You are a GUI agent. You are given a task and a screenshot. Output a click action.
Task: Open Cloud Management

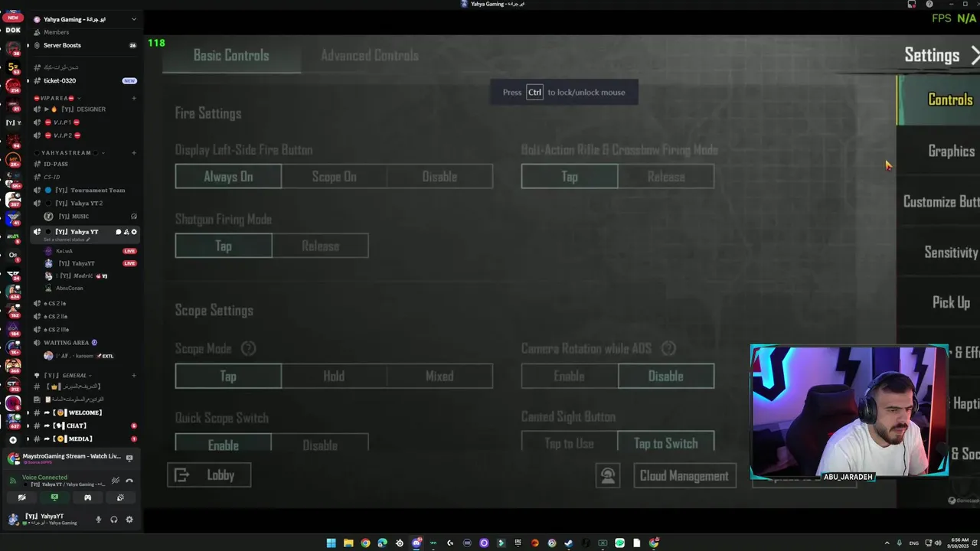684,476
